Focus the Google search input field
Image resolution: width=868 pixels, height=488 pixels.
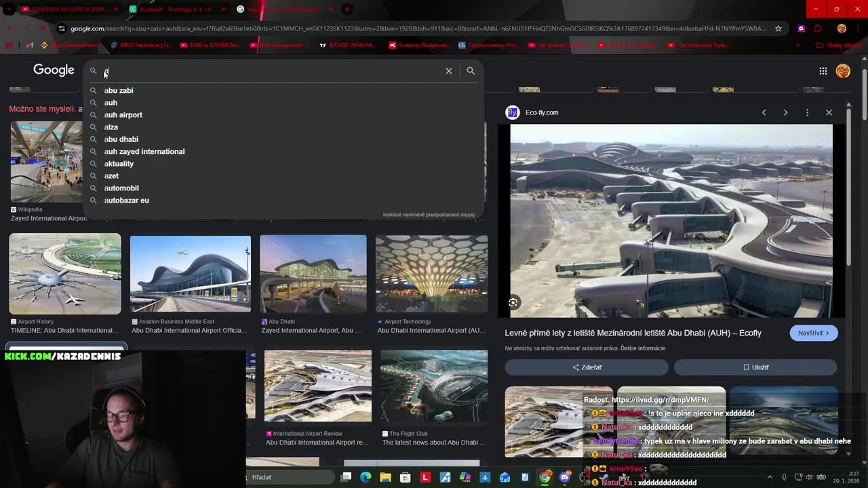tap(271, 70)
